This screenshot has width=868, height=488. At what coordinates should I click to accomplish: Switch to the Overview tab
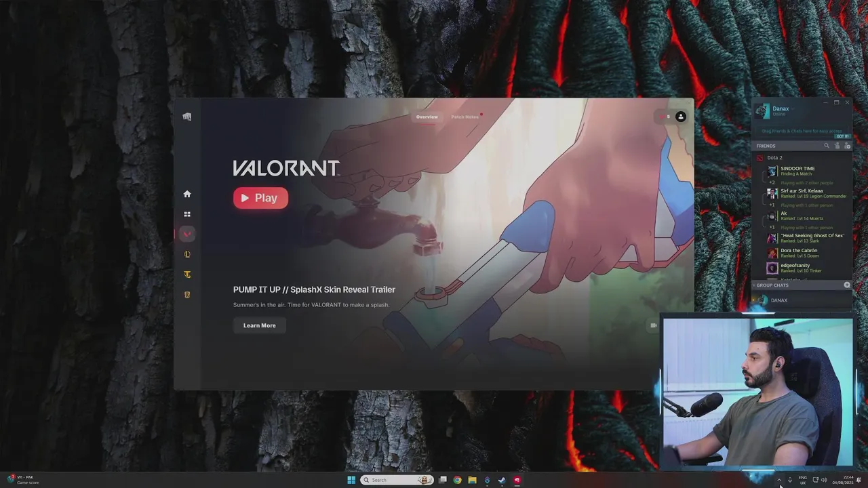pos(427,117)
